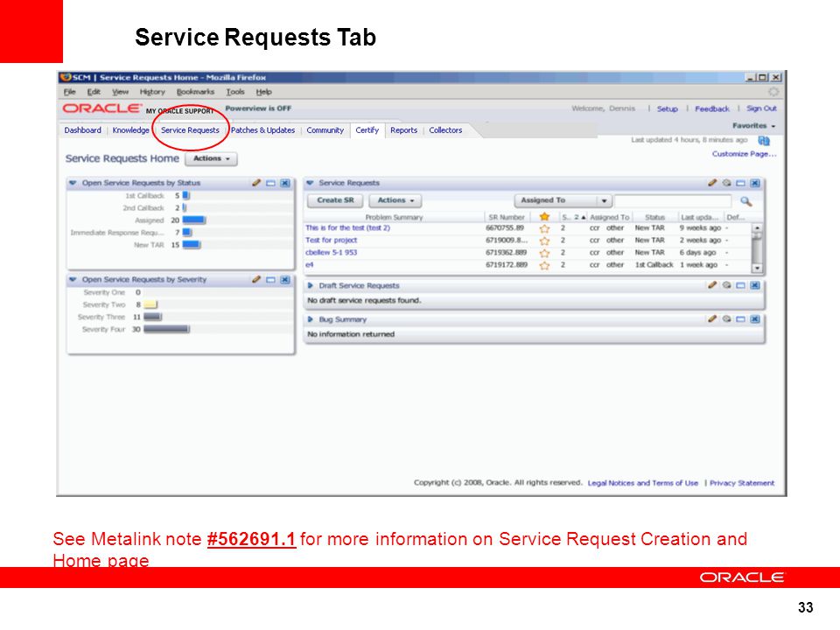Open the Firefox Bookmarks menu
Screen dimensions: 840x630
[195, 92]
